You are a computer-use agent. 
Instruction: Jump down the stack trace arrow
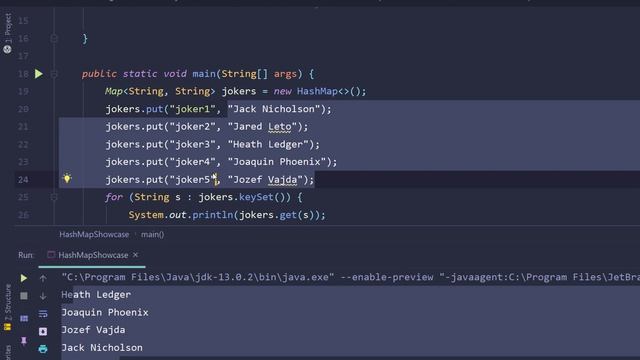[43, 296]
